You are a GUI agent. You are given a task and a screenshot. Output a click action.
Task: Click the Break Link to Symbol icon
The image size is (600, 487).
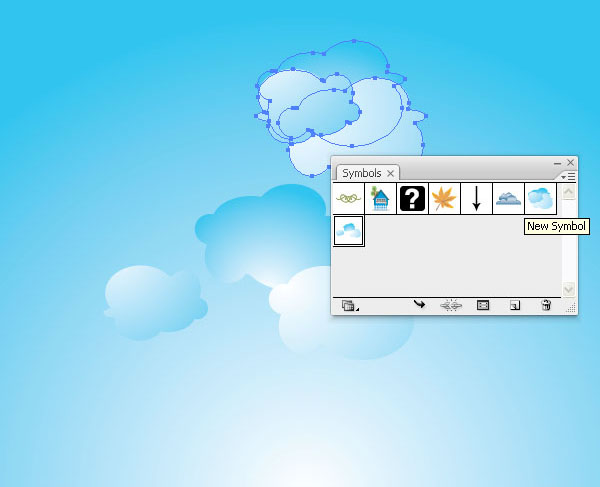pyautogui.click(x=451, y=305)
